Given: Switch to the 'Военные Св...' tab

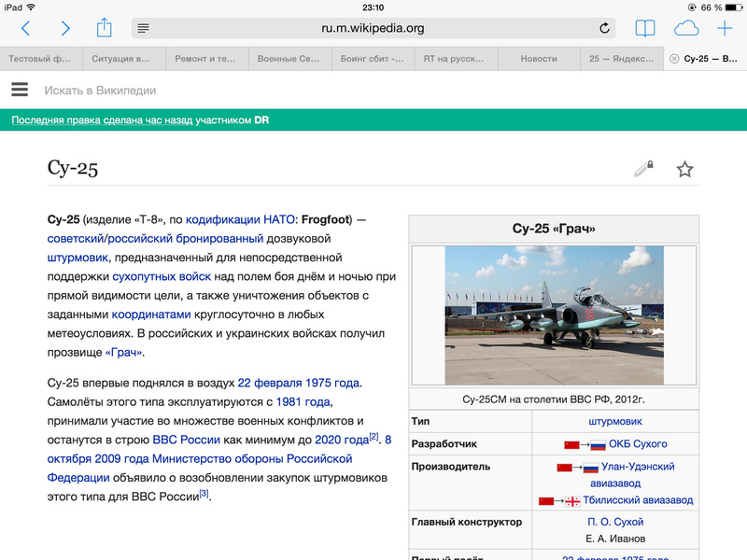Looking at the screenshot, I should 289,59.
